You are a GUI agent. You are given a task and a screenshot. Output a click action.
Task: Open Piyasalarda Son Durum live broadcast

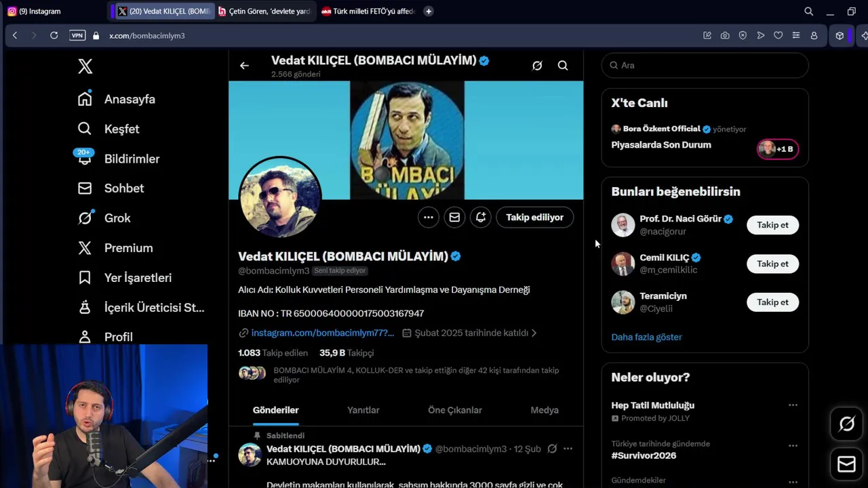[x=661, y=145]
